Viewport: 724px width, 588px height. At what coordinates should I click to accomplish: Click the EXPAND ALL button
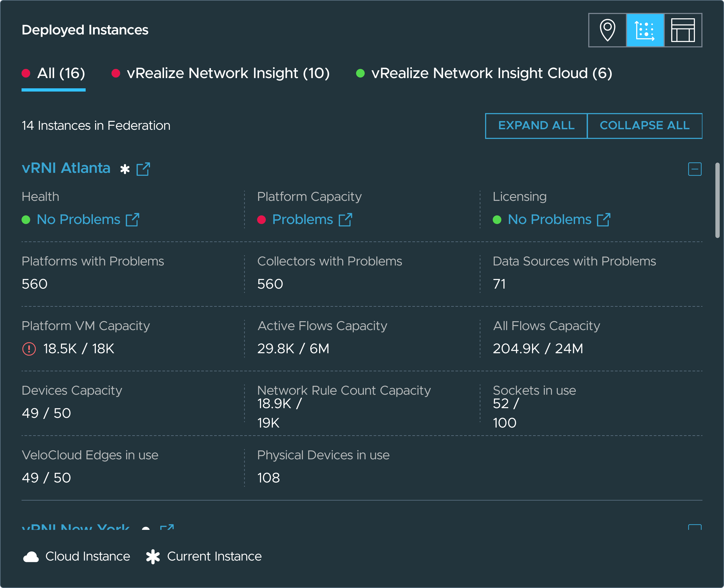tap(536, 126)
